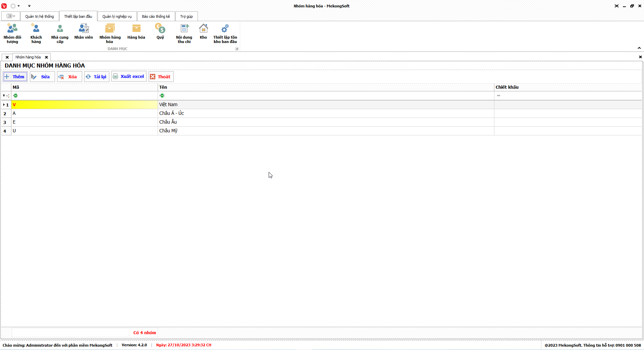Click the Chiết khấu filter row field
Image resolution: width=644 pixels, height=350 pixels.
[568, 96]
